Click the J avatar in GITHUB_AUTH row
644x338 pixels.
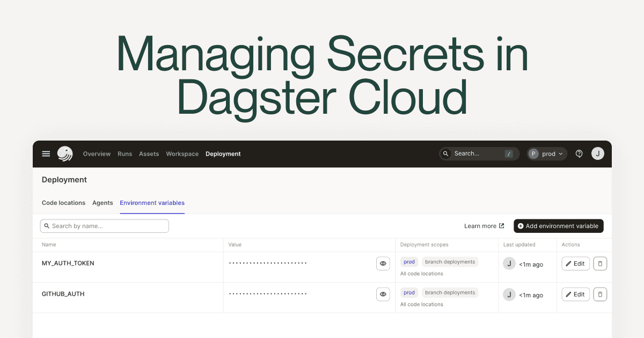coord(509,294)
